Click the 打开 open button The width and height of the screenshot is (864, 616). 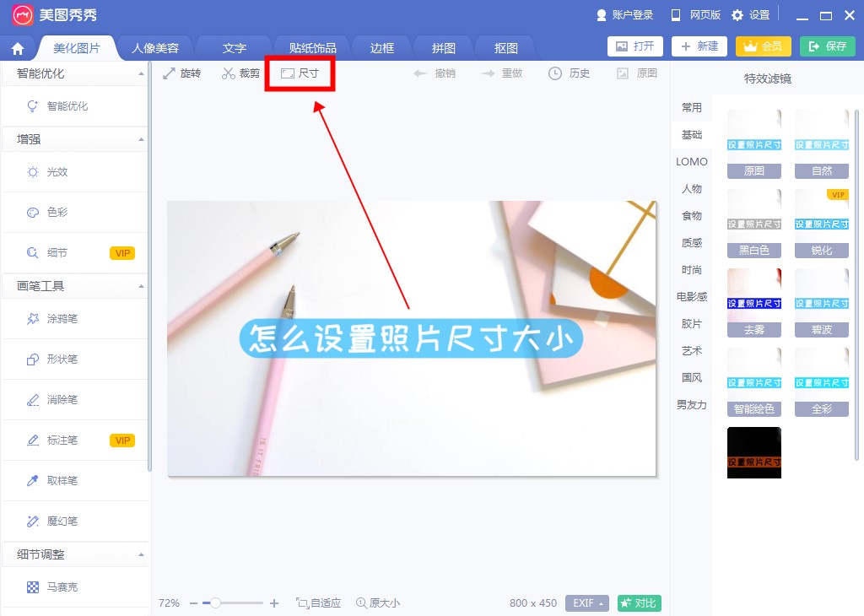coord(635,46)
